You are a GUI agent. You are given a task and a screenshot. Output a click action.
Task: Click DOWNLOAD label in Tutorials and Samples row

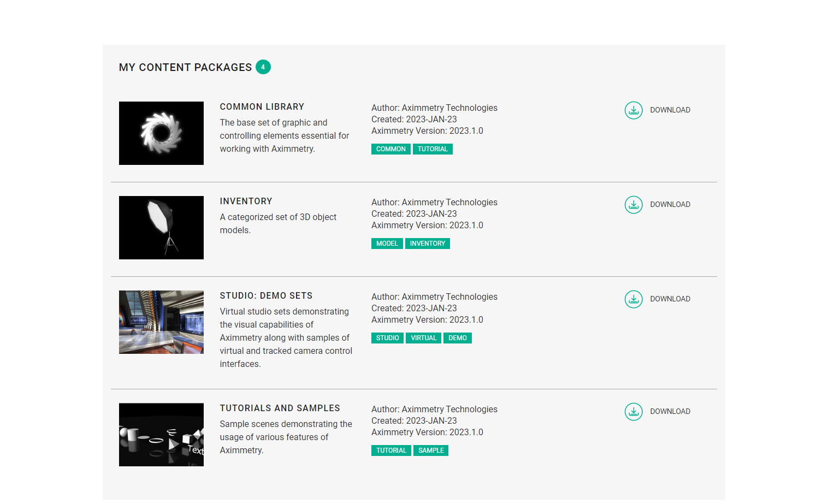pos(670,411)
